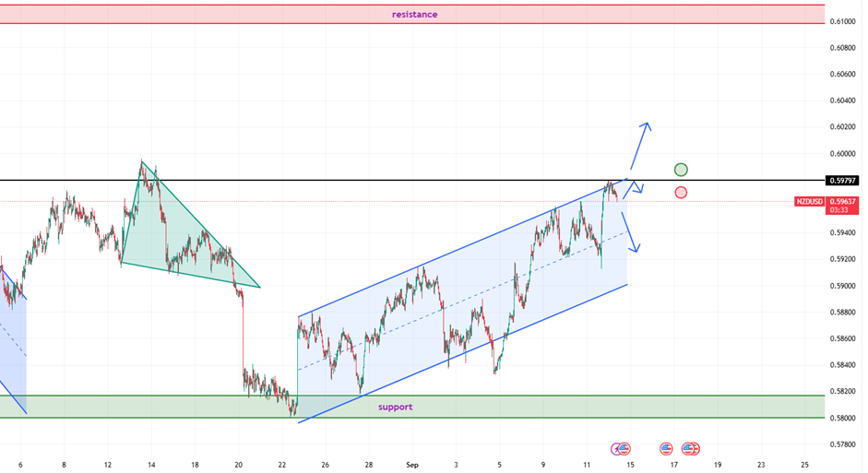868x473 pixels.
Task: Open the US flag event beside the lightning icon
Action: click(624, 449)
